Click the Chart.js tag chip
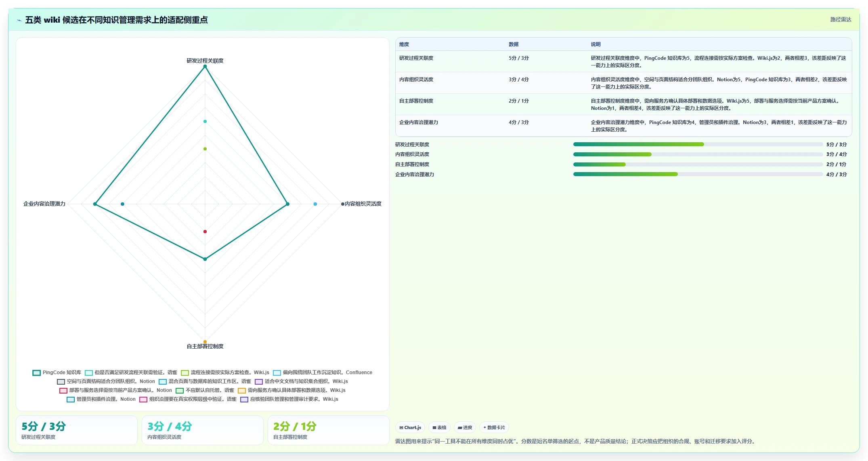 point(410,427)
